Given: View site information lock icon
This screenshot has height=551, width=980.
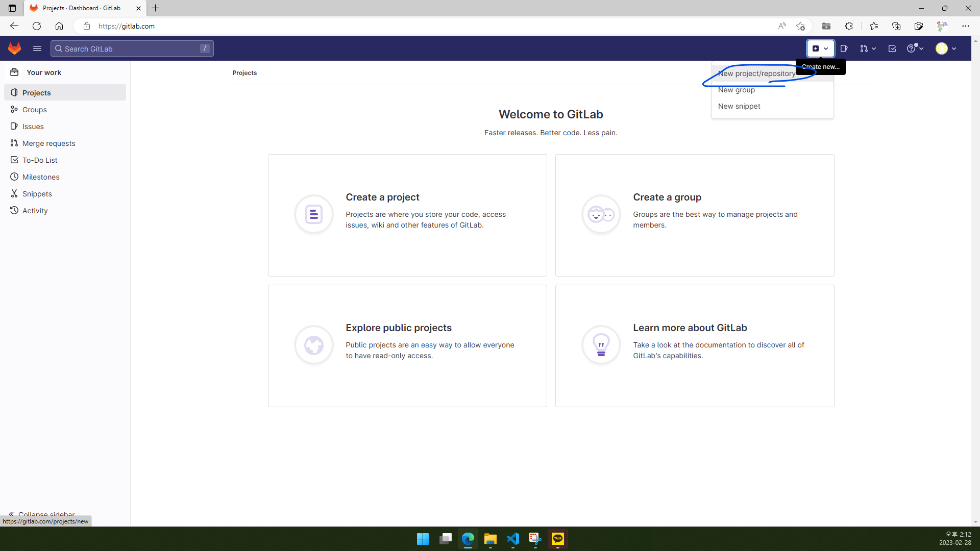Looking at the screenshot, I should pos(87,26).
